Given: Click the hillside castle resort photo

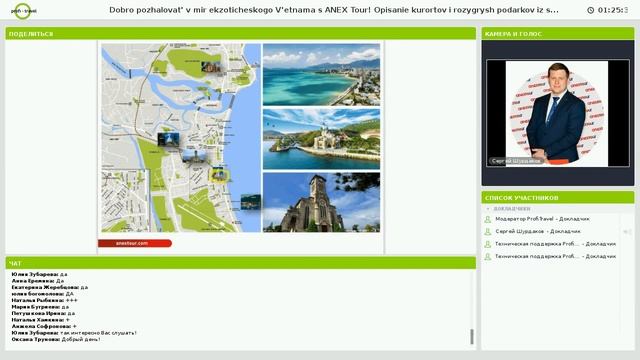Looking at the screenshot, I should click(x=321, y=139).
